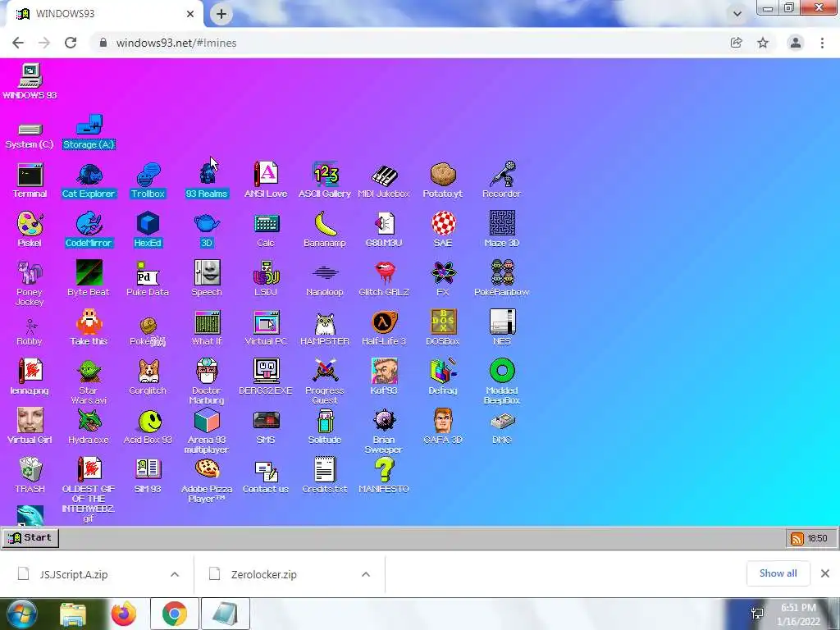Launch the Solitude cards icon
Viewport: 840px width, 630px height.
click(x=325, y=421)
